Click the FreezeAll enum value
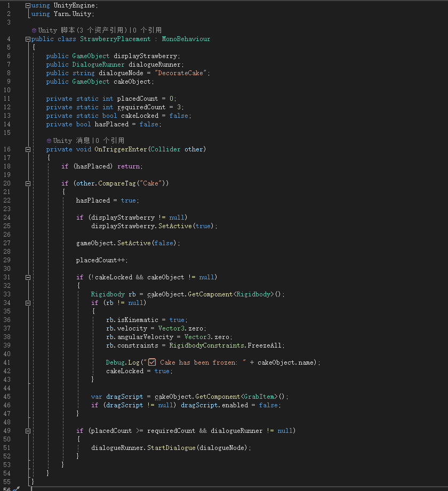Viewport: 448px width, 491px height. point(265,345)
